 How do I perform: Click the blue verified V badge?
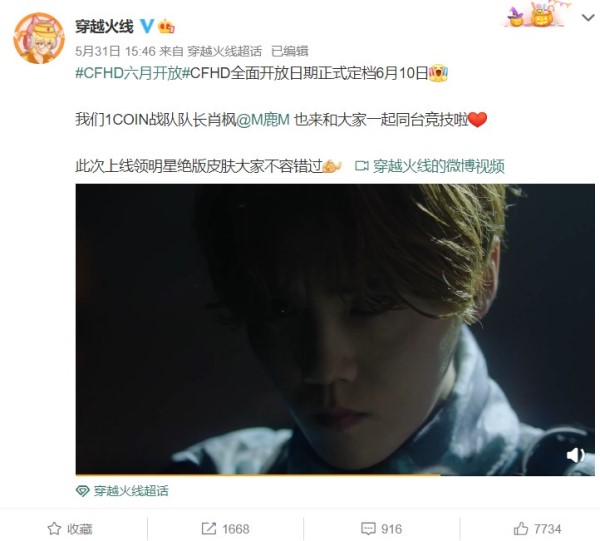point(146,26)
